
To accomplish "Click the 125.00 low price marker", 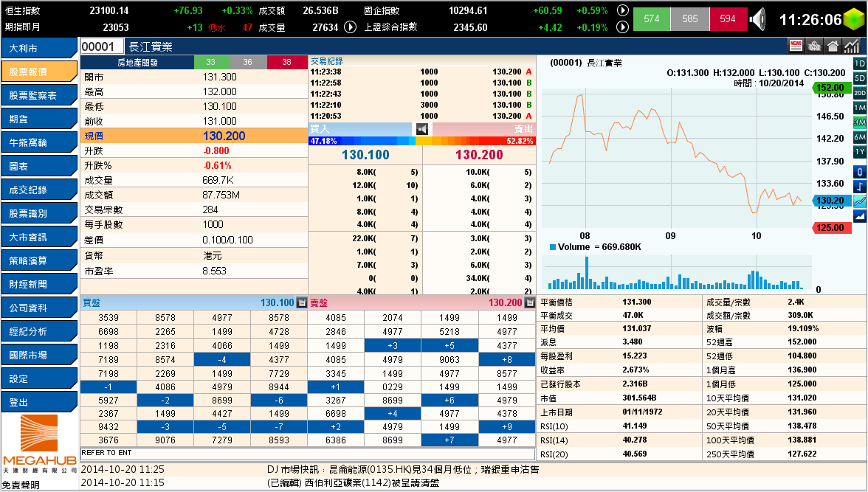I will pos(830,227).
